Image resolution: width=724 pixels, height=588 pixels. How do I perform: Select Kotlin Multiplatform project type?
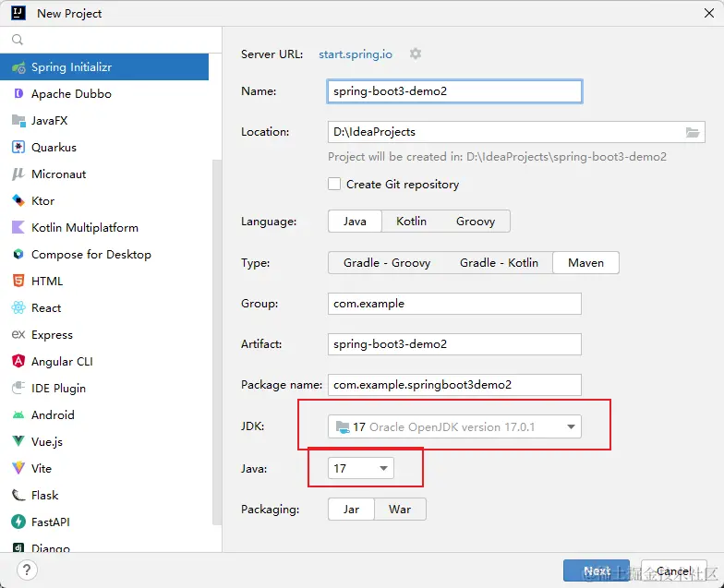[104, 227]
